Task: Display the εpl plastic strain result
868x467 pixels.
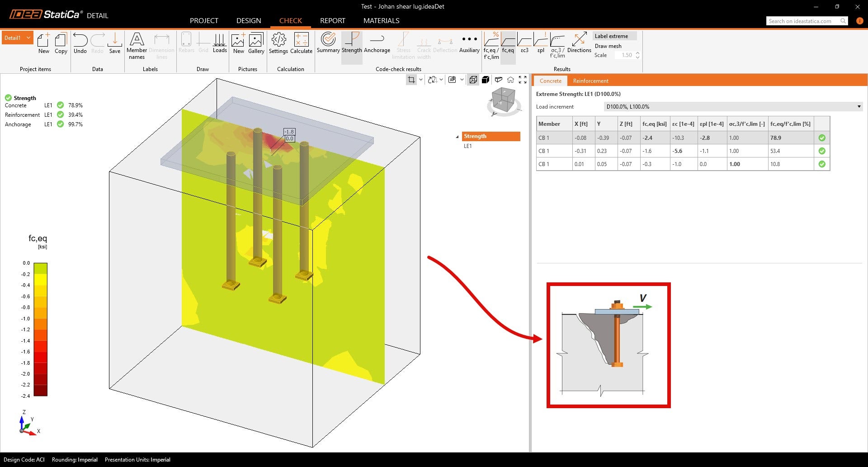Action: 541,43
